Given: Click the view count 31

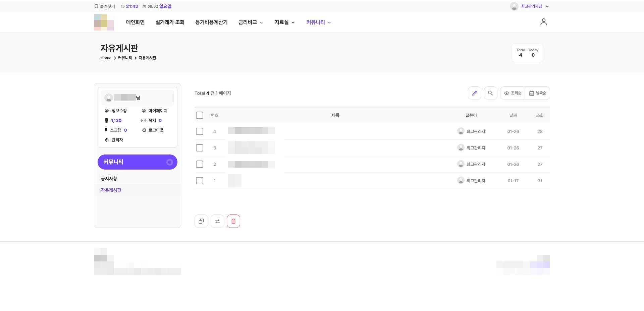Looking at the screenshot, I should (x=540, y=181).
